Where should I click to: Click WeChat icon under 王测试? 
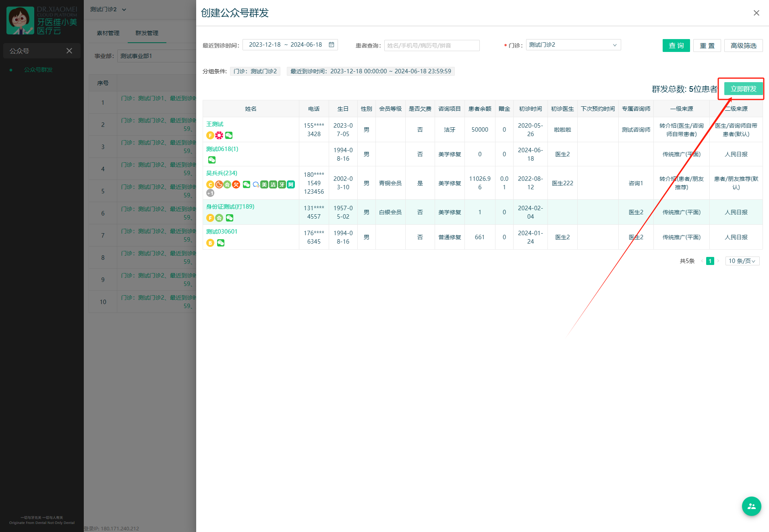(229, 135)
